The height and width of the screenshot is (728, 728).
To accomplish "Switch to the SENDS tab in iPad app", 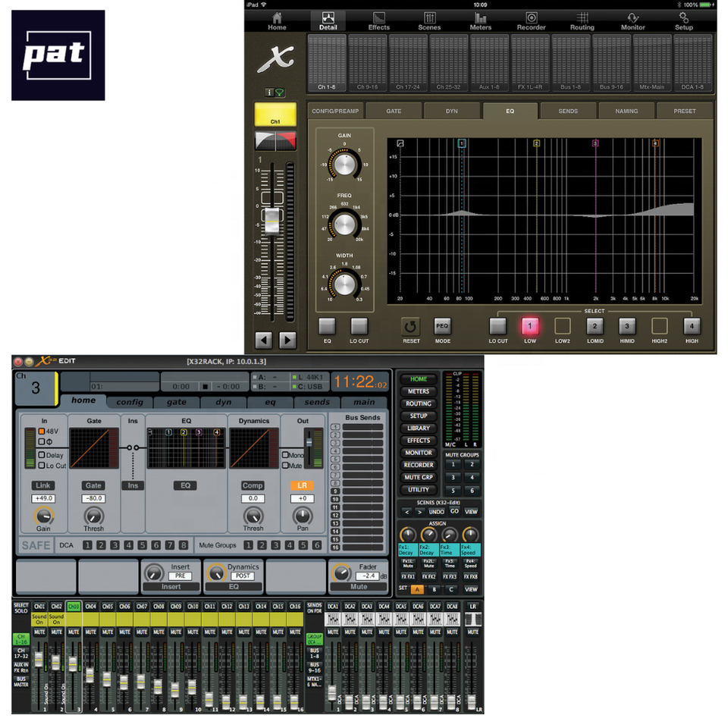I will [568, 111].
